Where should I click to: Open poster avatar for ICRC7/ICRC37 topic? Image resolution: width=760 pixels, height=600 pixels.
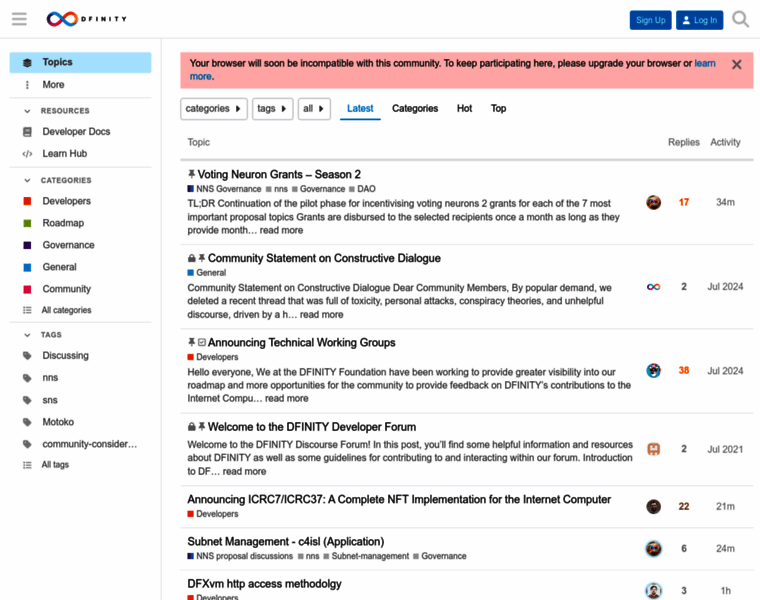point(653,506)
